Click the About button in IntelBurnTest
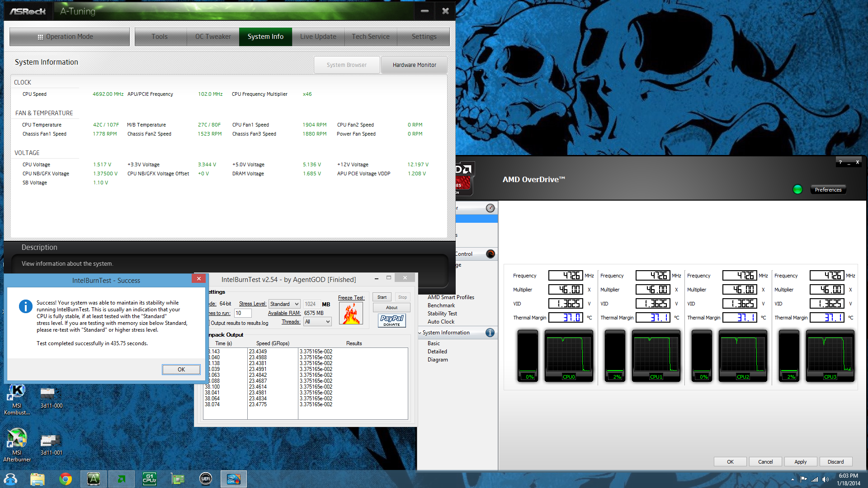The image size is (868, 488). point(392,308)
